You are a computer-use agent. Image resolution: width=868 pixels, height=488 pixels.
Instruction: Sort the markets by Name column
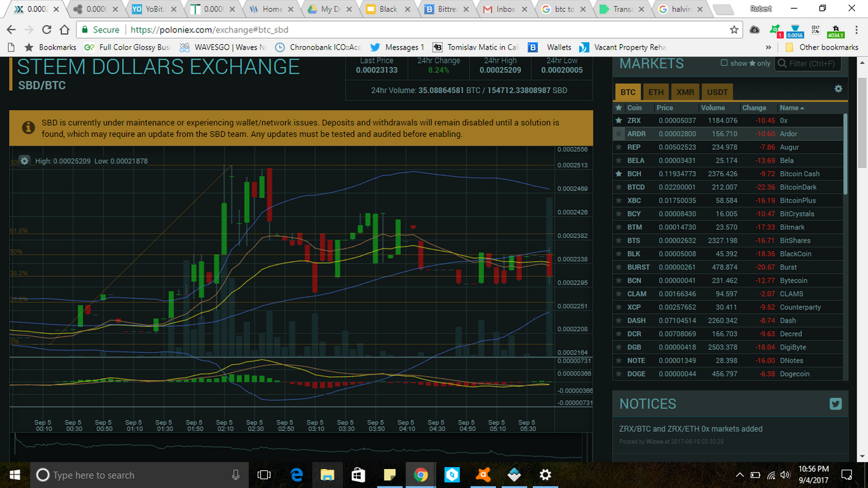pos(792,108)
